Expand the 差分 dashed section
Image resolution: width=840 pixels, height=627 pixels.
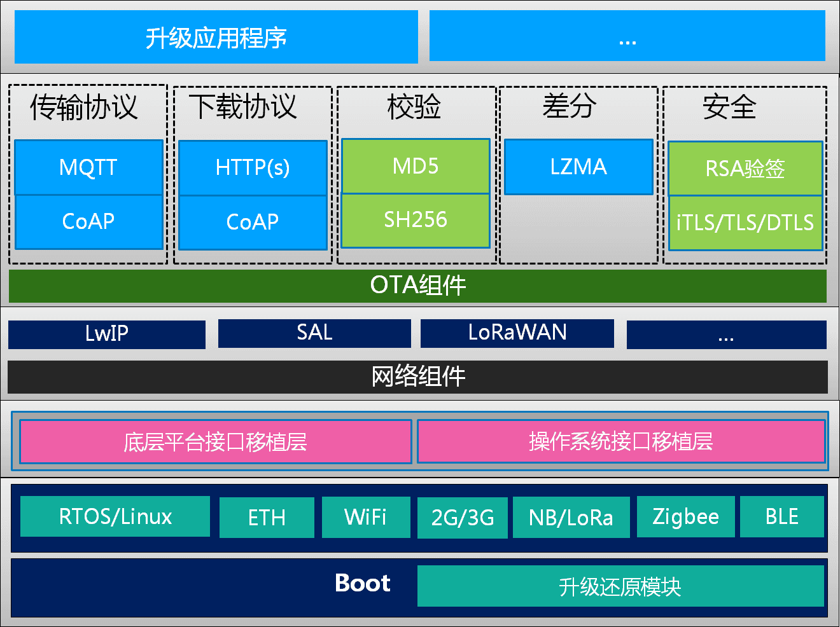[578, 108]
